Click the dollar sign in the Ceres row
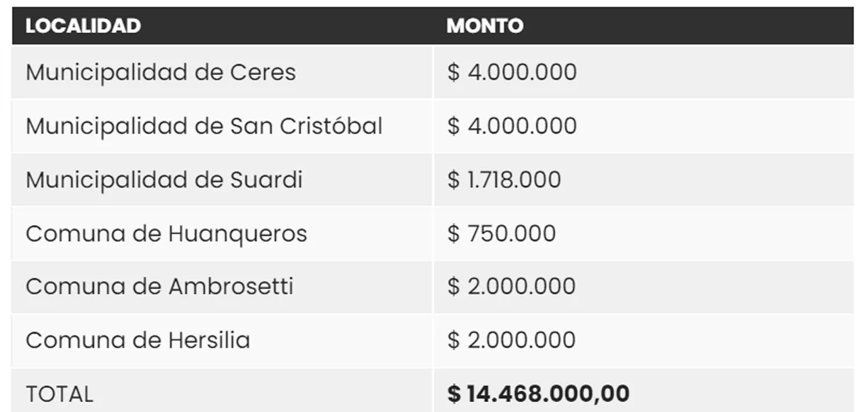This screenshot has height=412, width=868. (x=454, y=72)
